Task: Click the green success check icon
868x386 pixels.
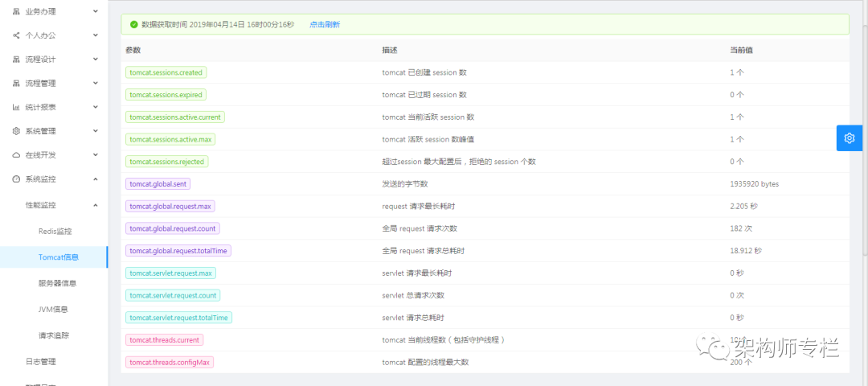Action: 133,24
